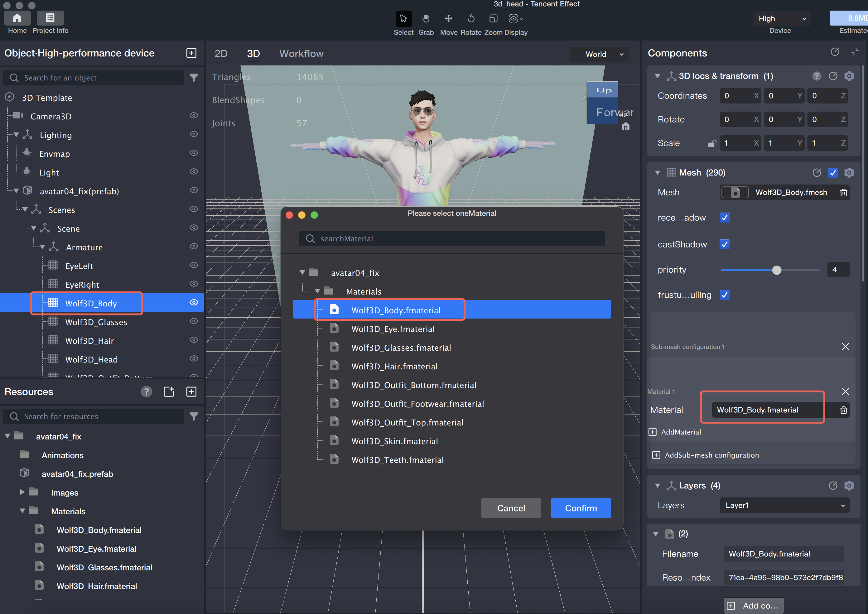The height and width of the screenshot is (614, 868).
Task: Collapse the Armature tree node
Action: click(x=42, y=247)
